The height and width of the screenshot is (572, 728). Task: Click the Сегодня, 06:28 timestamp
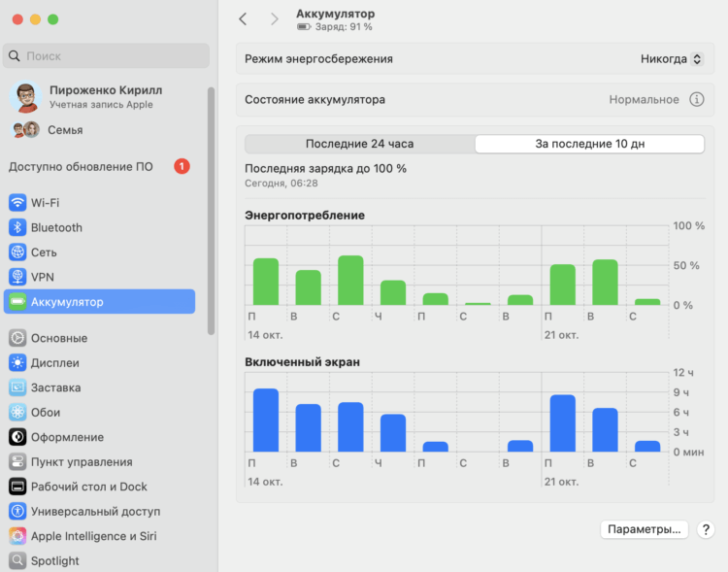[281, 184]
